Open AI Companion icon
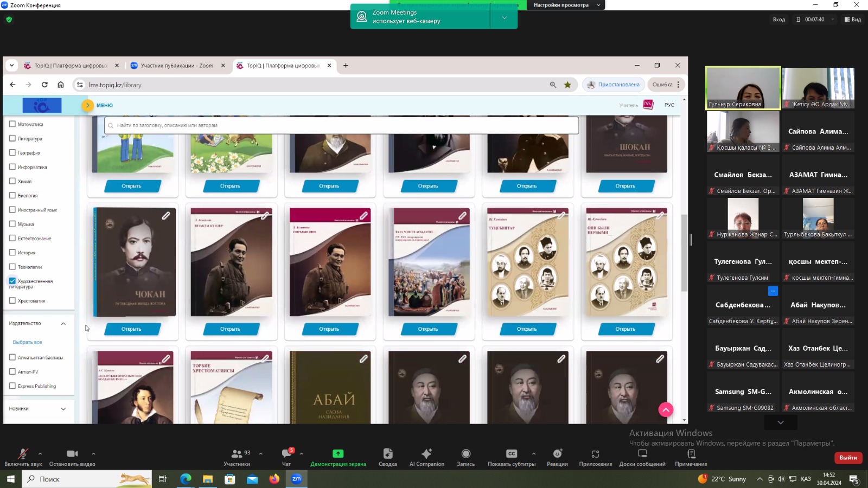Screen dimensions: 868x488 426,454
